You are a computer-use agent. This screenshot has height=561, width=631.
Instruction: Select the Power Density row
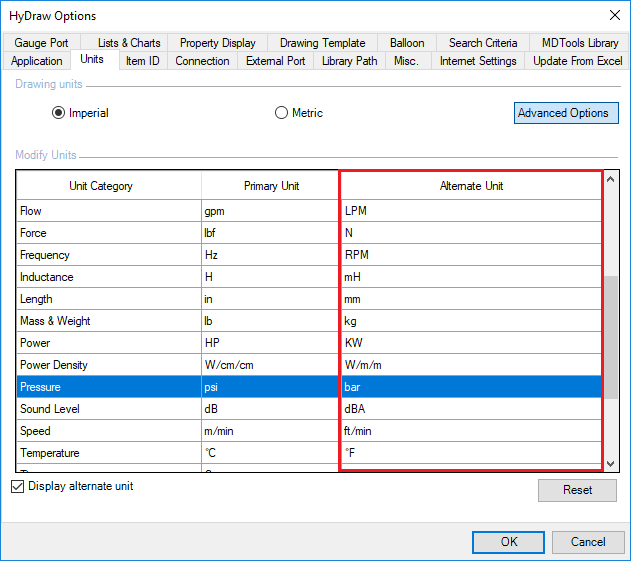tap(109, 365)
